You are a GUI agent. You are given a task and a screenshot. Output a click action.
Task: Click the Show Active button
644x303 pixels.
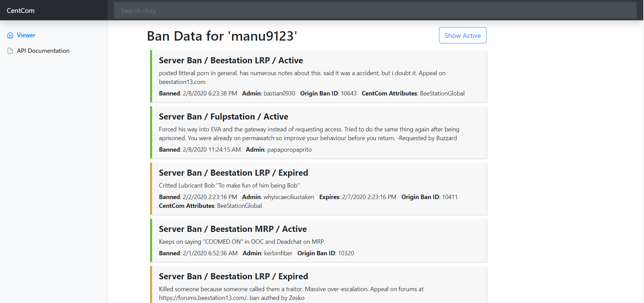[462, 35]
